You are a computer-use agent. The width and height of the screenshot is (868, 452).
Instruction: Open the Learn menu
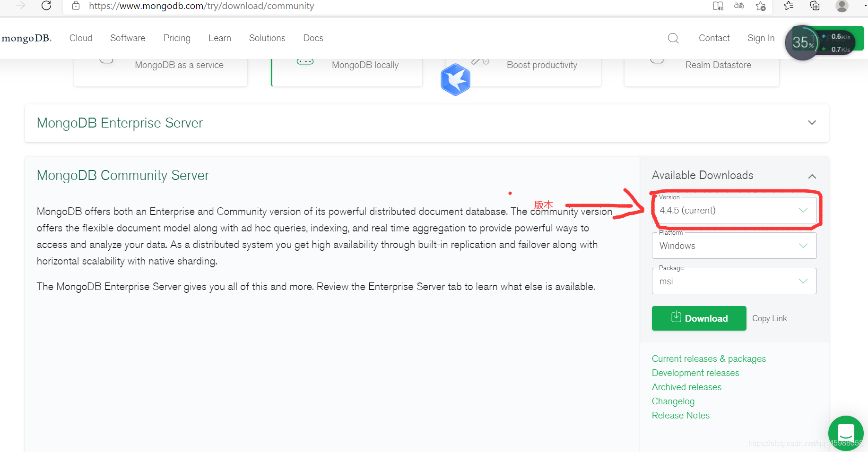pyautogui.click(x=220, y=38)
